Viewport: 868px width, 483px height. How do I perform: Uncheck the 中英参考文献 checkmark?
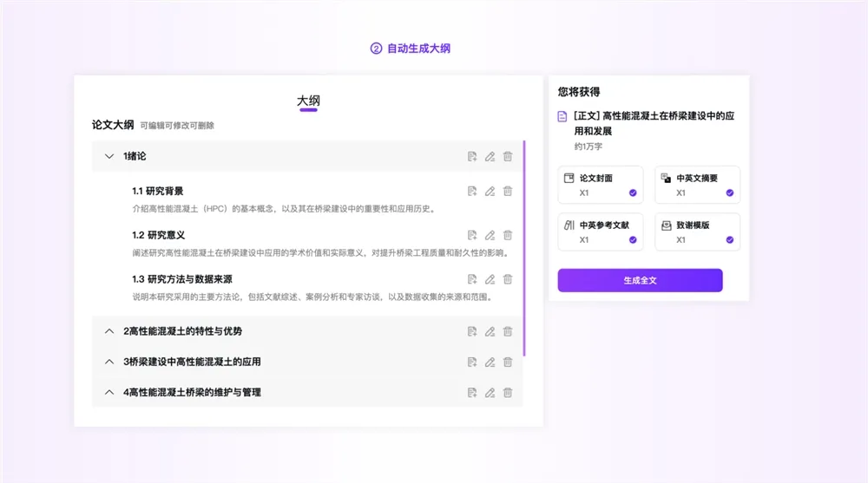633,240
